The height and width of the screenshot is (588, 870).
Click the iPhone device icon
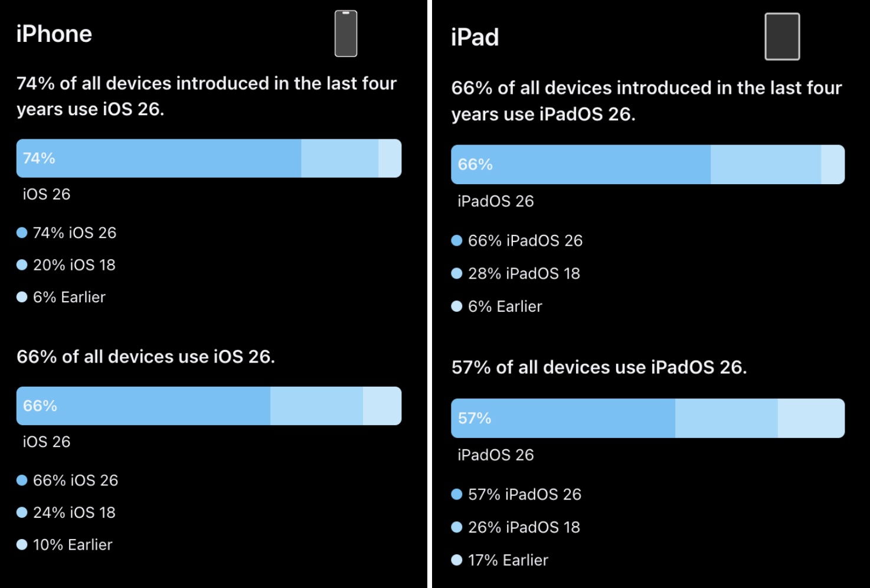click(346, 34)
